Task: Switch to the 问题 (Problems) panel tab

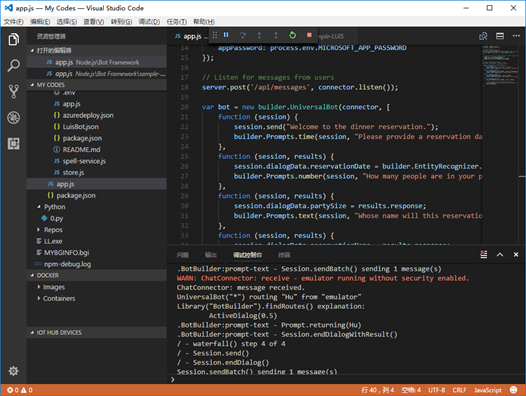Action: tap(182, 255)
